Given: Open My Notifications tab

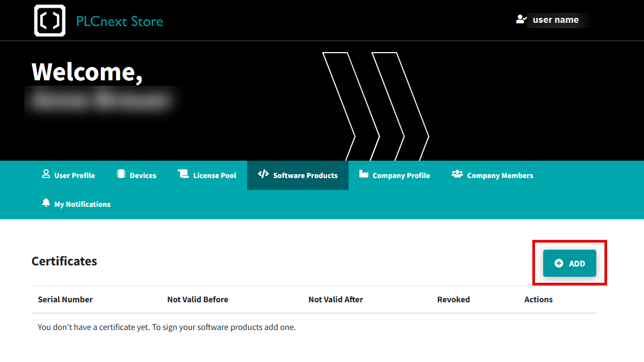Looking at the screenshot, I should (x=76, y=204).
